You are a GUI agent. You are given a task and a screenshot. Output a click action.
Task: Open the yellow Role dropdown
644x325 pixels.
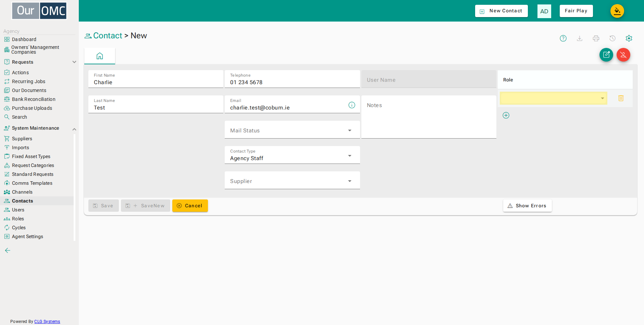554,98
